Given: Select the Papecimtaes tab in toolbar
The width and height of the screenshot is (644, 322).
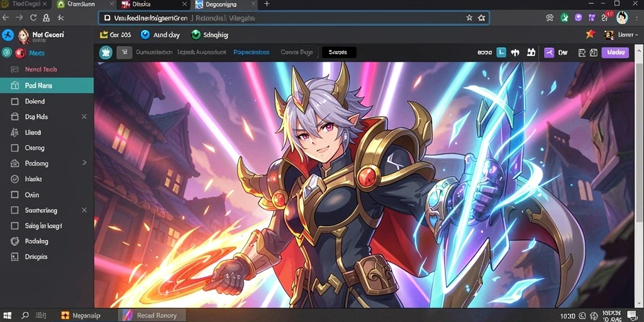Looking at the screenshot, I should (x=252, y=53).
